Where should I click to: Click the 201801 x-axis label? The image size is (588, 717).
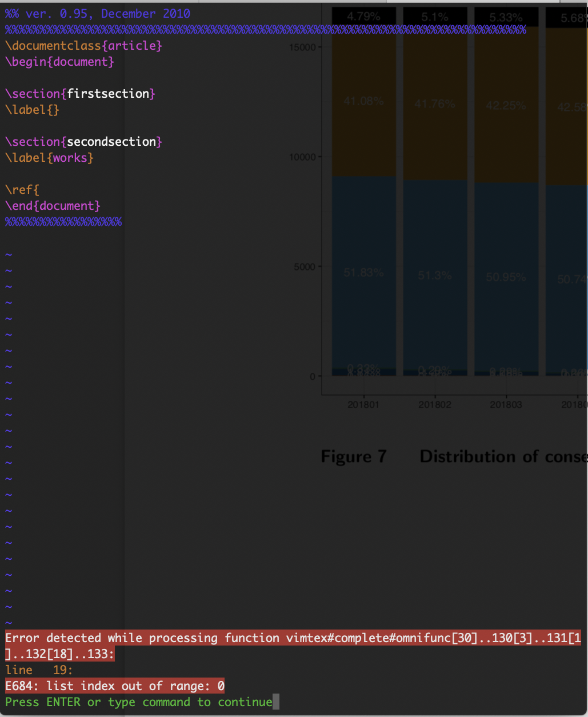click(363, 405)
